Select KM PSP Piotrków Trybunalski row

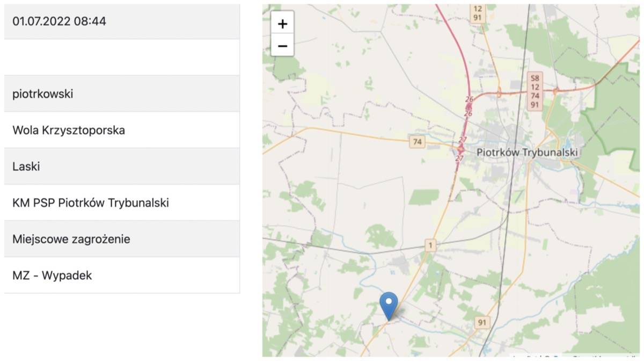pyautogui.click(x=122, y=203)
